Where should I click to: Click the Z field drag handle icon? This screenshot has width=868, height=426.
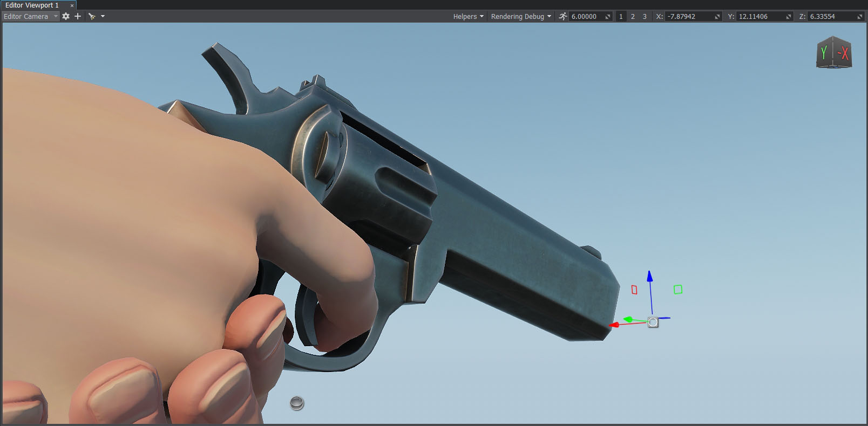click(x=860, y=17)
